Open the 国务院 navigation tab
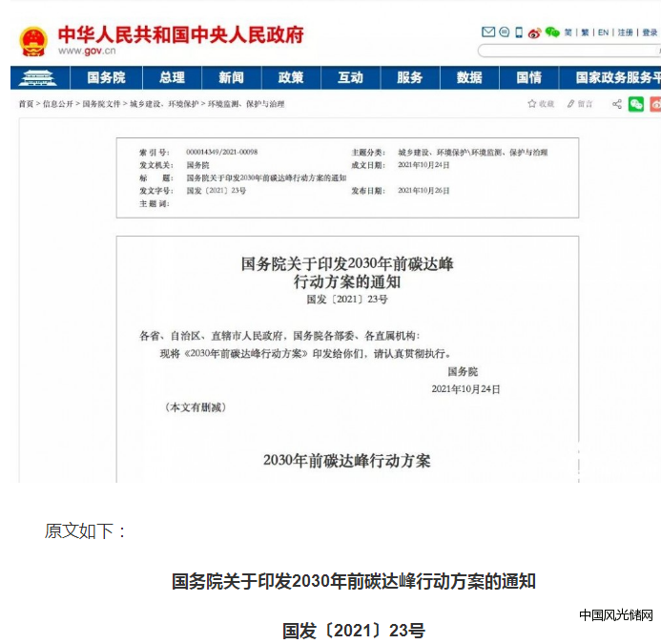The height and width of the screenshot is (644, 661). tap(106, 77)
